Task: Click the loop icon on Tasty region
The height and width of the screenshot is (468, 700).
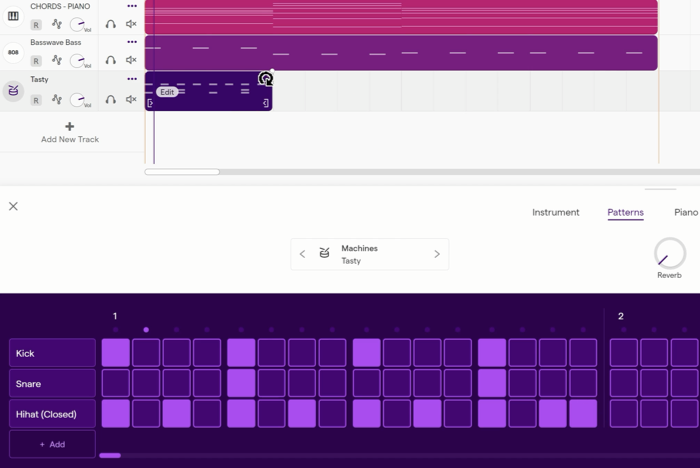Action: tap(266, 79)
